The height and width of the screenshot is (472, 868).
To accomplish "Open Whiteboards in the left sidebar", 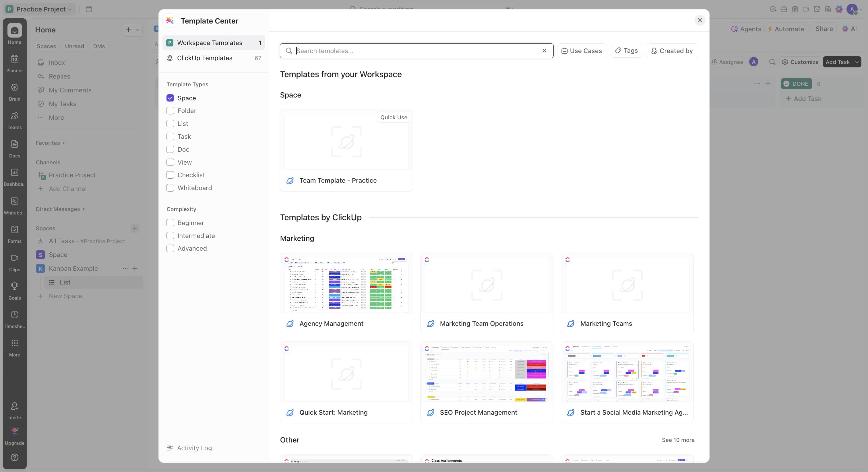I will [x=14, y=205].
